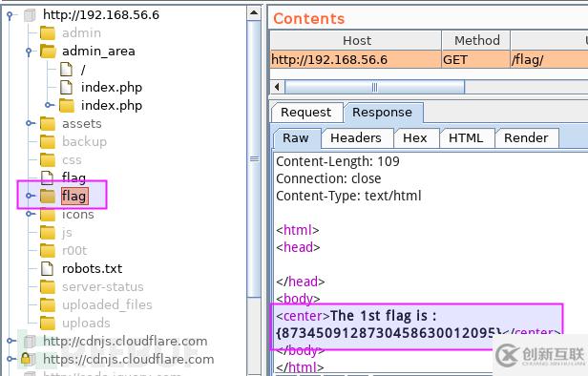The width and height of the screenshot is (588, 376).
Task: Select the uploads tree entry label
Action: click(x=86, y=324)
